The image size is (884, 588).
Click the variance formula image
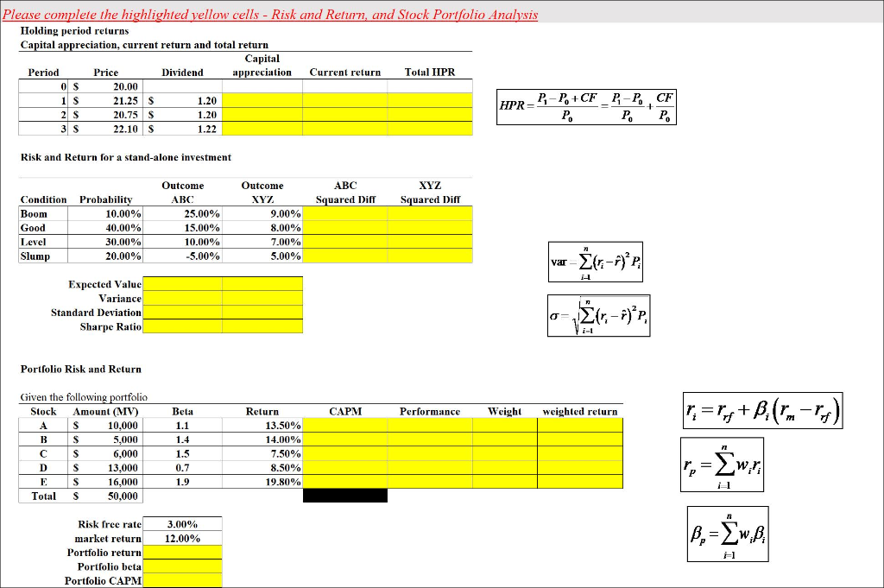[x=595, y=260]
